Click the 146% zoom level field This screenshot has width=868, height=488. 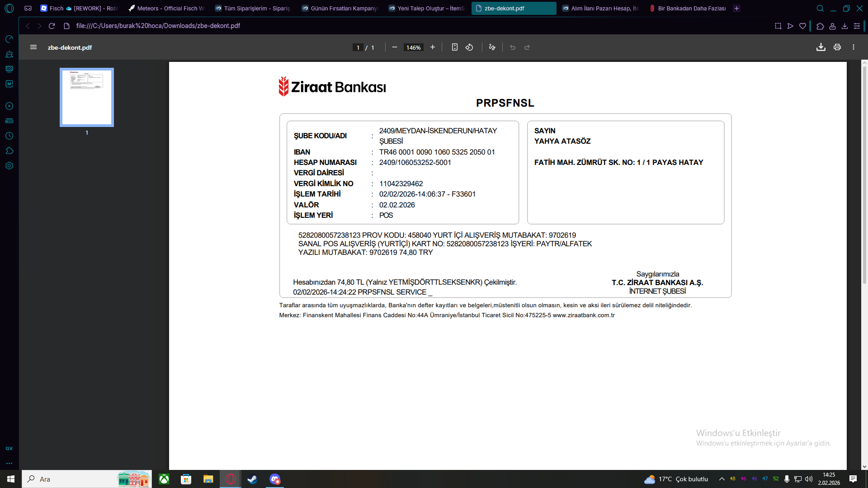(413, 47)
